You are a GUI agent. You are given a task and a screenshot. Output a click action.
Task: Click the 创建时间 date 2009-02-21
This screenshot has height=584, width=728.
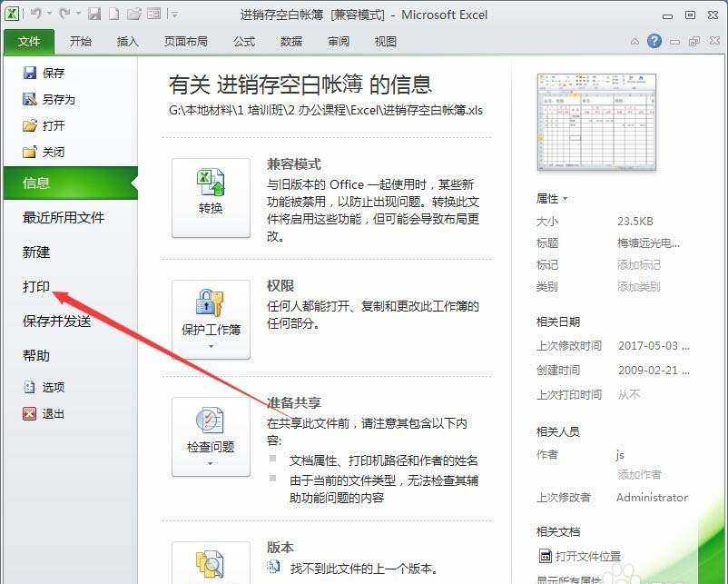point(654,371)
